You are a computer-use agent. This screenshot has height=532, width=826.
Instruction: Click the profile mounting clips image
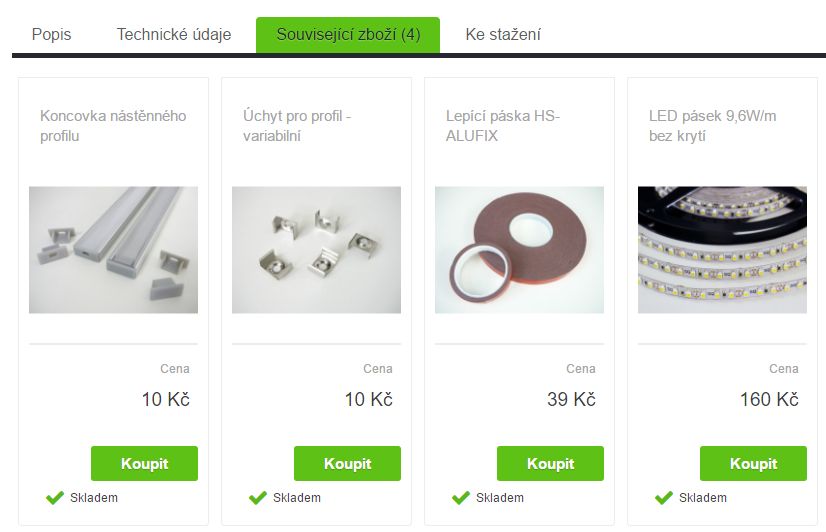point(316,250)
